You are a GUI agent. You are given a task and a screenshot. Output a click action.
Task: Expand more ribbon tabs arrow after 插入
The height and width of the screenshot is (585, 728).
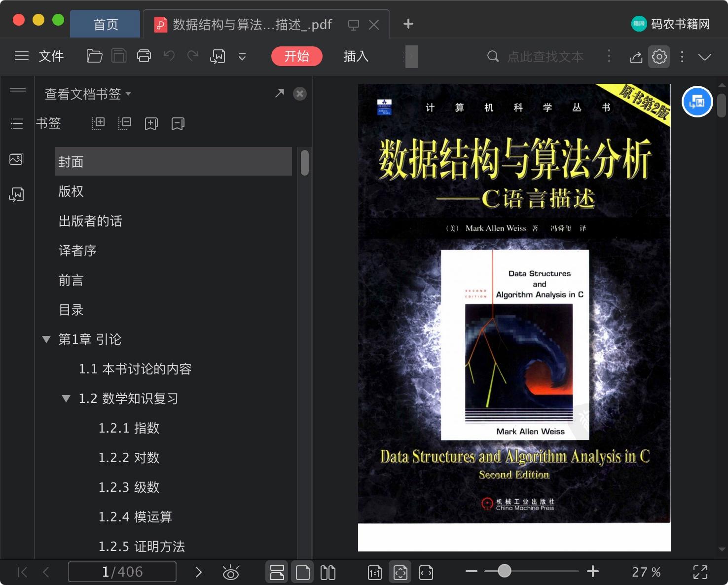[411, 56]
